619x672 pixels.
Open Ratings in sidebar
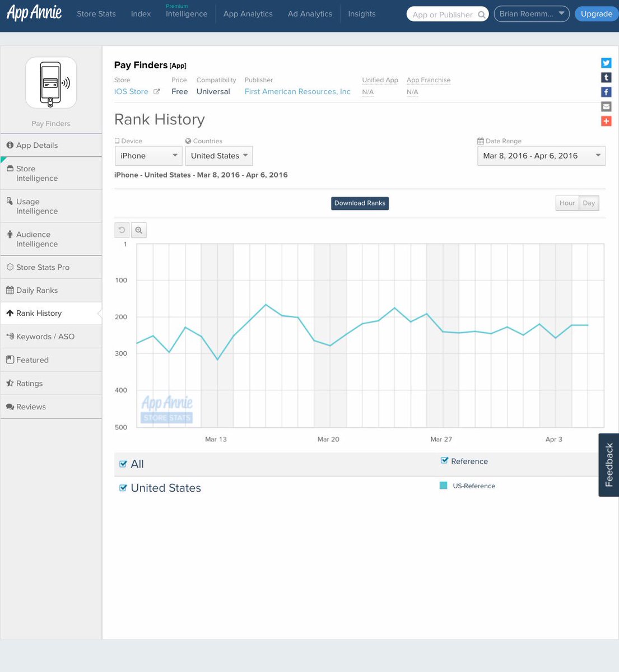51,384
